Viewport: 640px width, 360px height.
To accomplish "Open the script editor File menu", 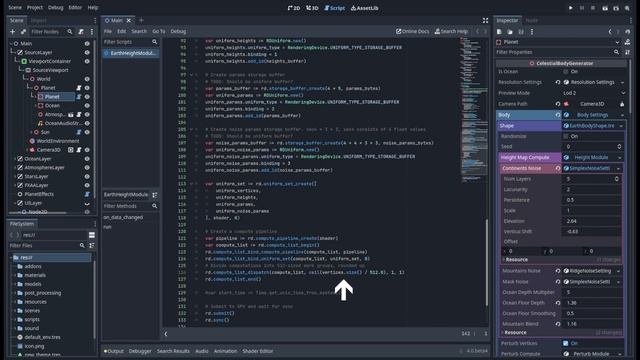I will 108,31.
